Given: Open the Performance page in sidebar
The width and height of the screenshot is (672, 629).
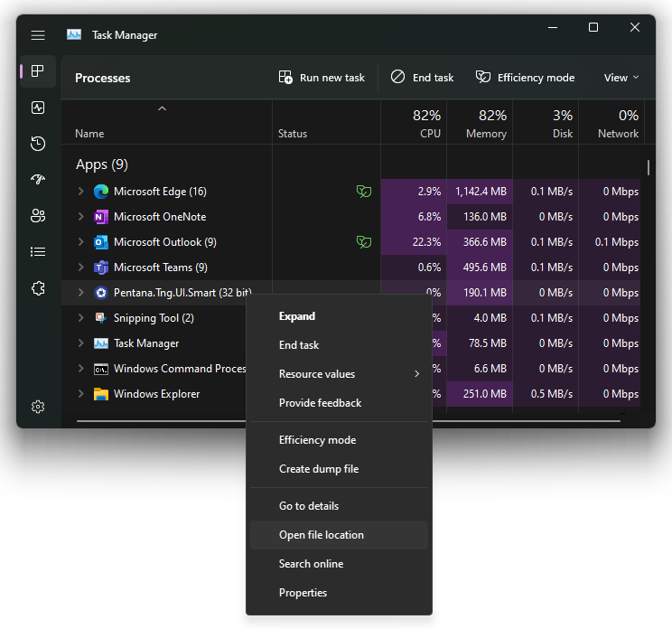Looking at the screenshot, I should [x=38, y=108].
